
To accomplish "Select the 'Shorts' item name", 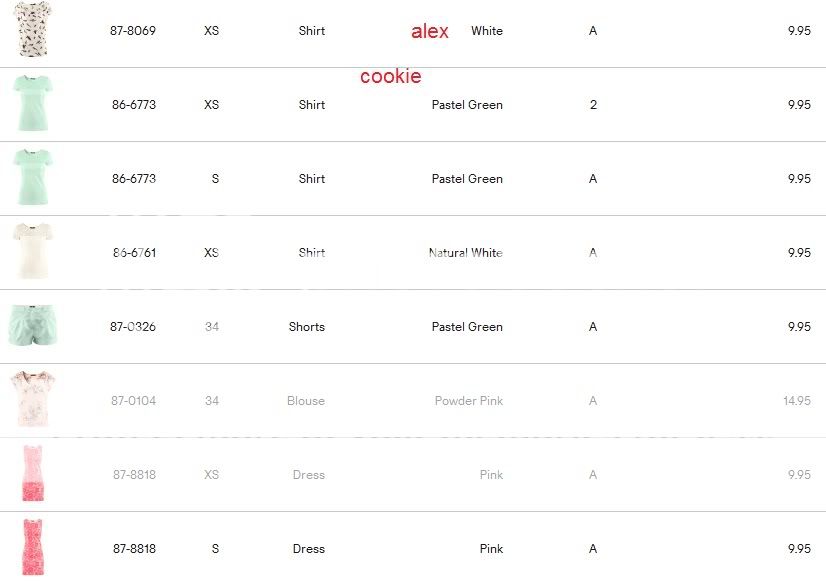I will pyautogui.click(x=306, y=327).
